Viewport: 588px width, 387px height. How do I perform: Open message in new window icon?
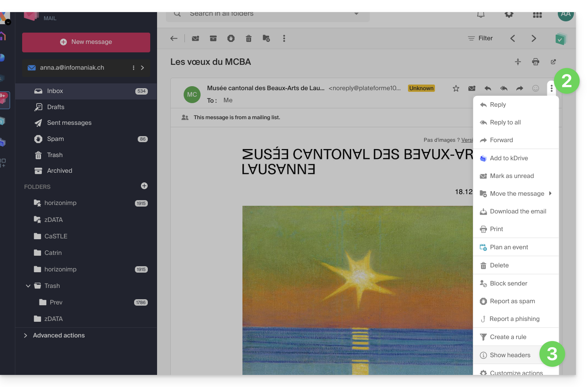(553, 62)
